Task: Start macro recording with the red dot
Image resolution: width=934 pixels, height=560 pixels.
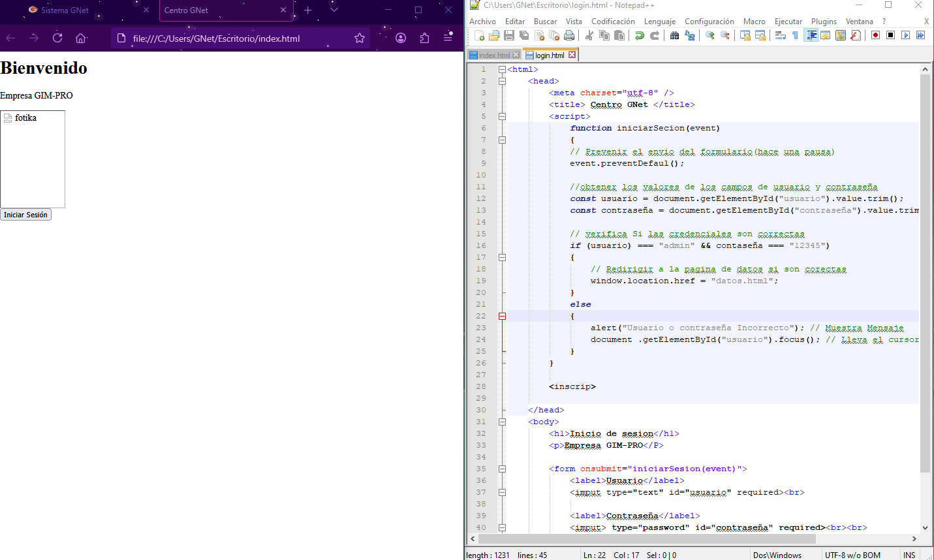Action: [x=876, y=35]
